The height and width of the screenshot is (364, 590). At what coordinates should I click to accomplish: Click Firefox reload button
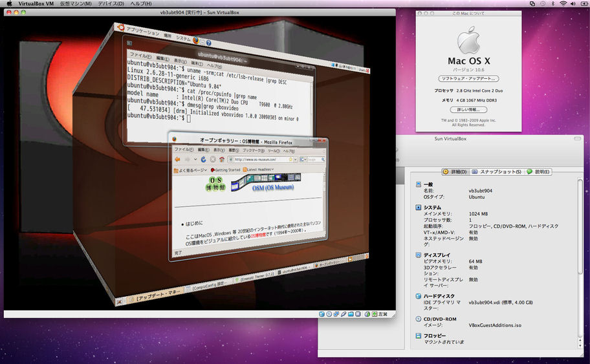[204, 160]
